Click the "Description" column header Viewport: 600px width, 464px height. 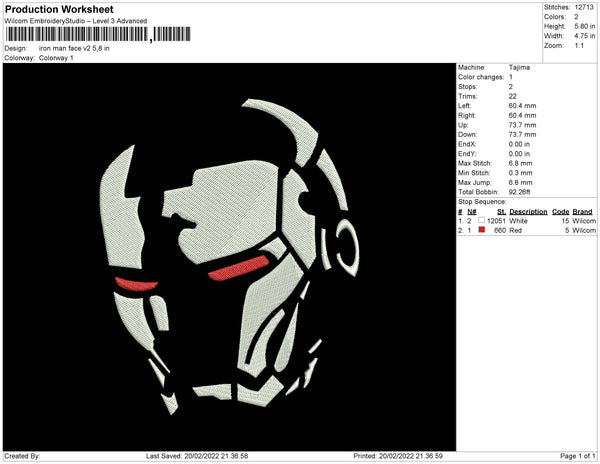[x=528, y=212]
